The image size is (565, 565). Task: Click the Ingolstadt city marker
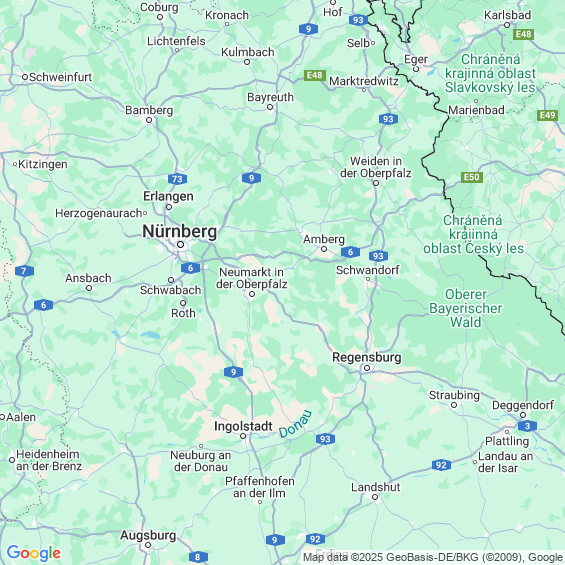(x=243, y=436)
